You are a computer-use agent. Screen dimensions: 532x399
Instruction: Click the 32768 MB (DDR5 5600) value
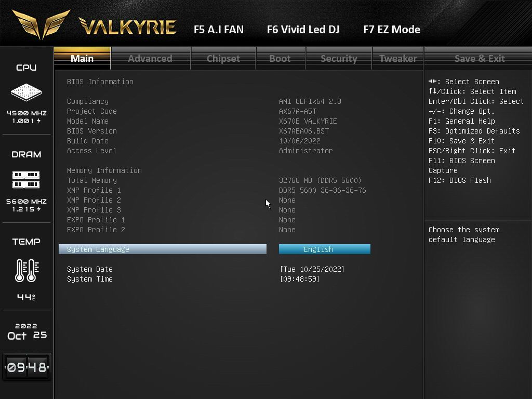tap(320, 180)
